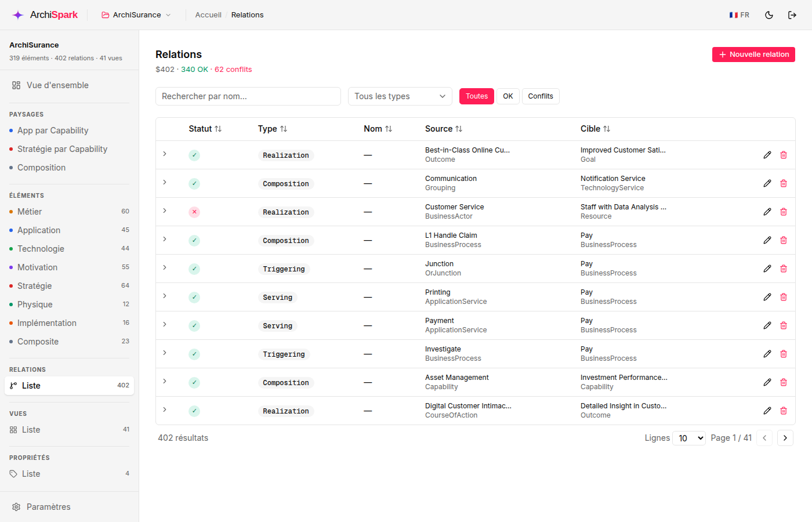Click the logout icon in top bar
Image resolution: width=812 pixels, height=522 pixels.
pos(792,15)
